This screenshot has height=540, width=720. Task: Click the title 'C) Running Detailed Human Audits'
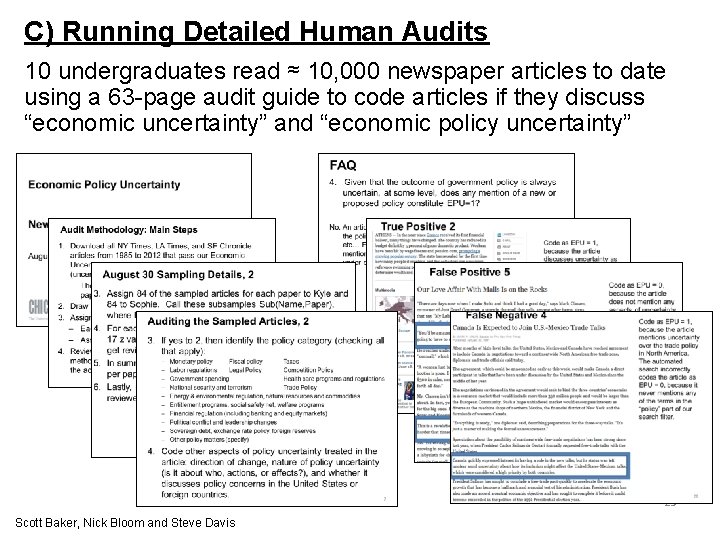click(256, 32)
